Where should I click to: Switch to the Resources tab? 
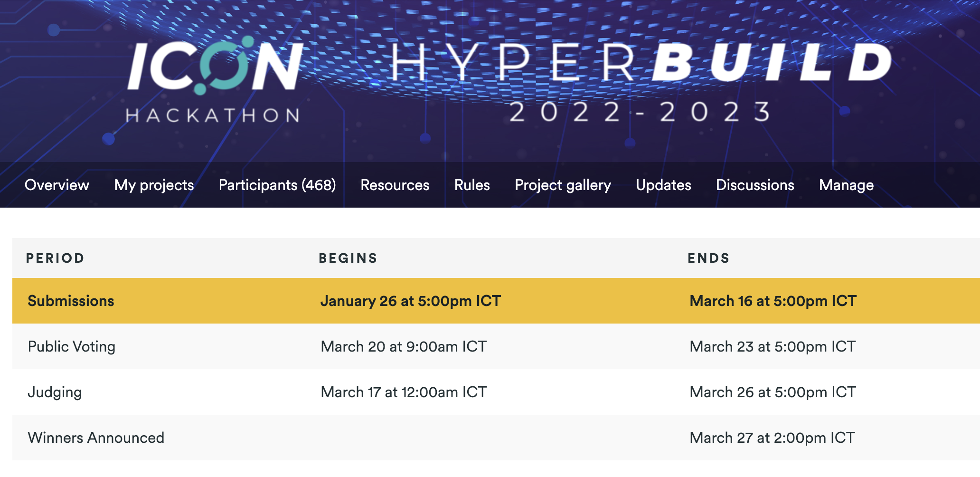pyautogui.click(x=395, y=185)
